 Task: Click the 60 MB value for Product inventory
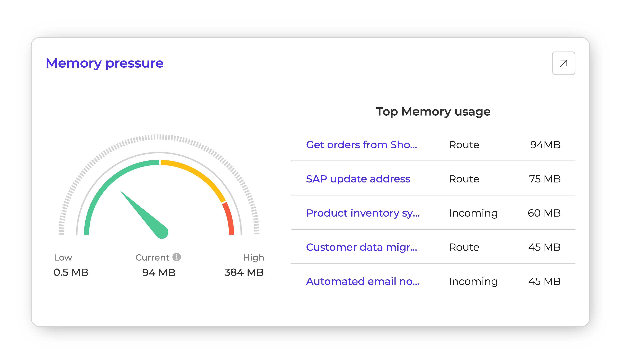click(544, 213)
